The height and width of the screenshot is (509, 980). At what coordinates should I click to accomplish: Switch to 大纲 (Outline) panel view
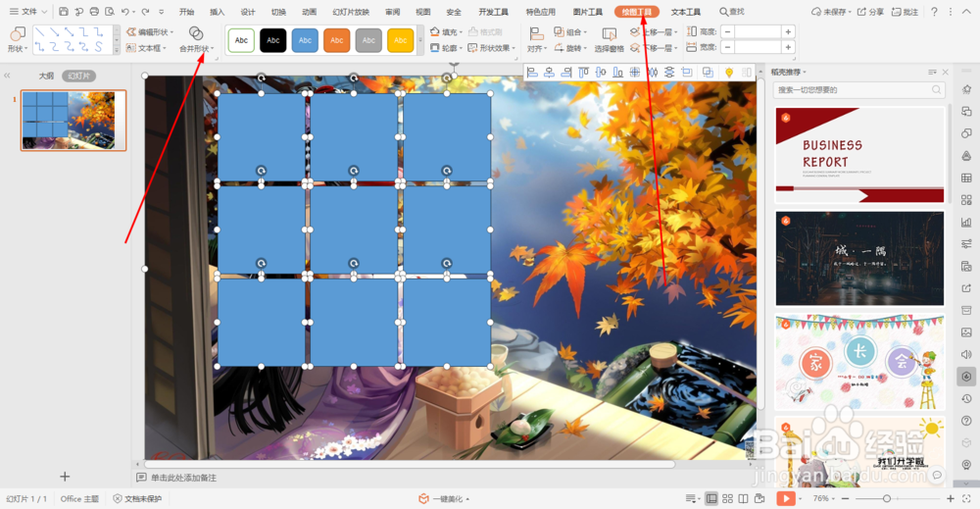[x=46, y=76]
